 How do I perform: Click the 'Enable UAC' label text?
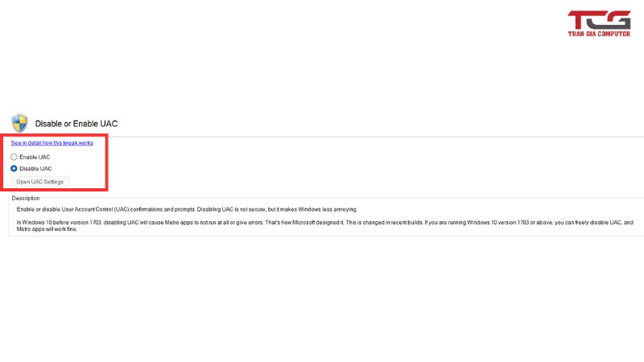pos(35,156)
